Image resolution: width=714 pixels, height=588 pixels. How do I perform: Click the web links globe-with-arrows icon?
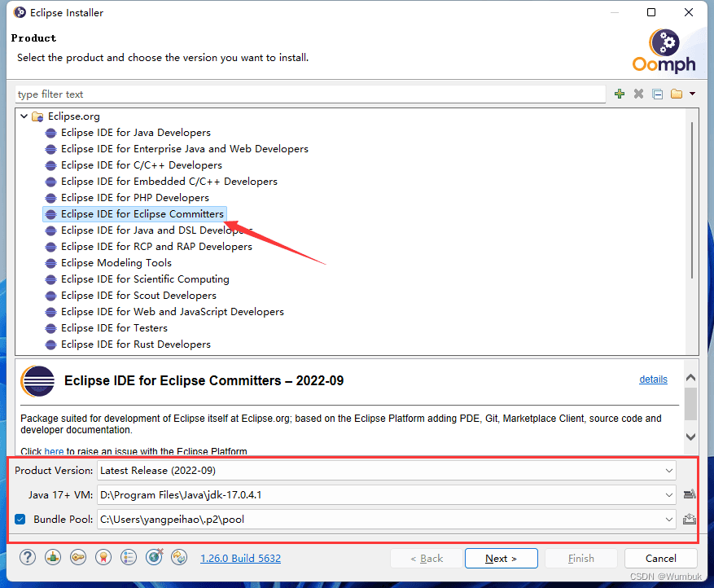pyautogui.click(x=179, y=557)
